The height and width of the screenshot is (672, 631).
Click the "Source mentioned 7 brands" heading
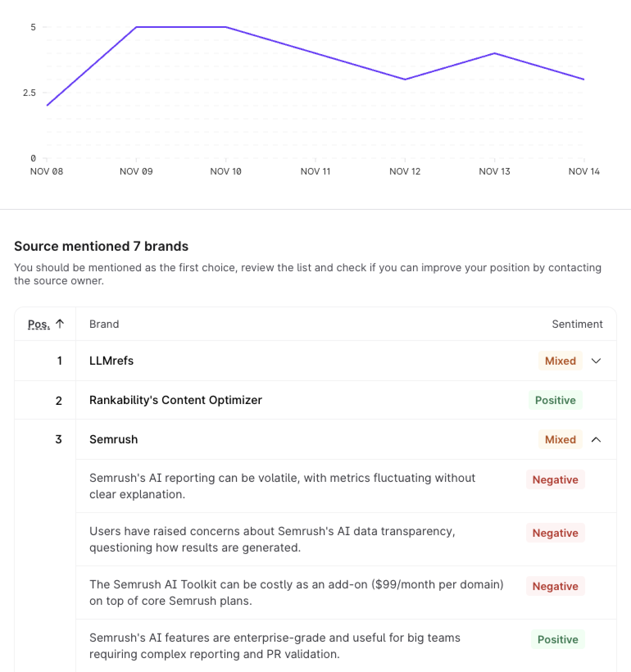101,246
